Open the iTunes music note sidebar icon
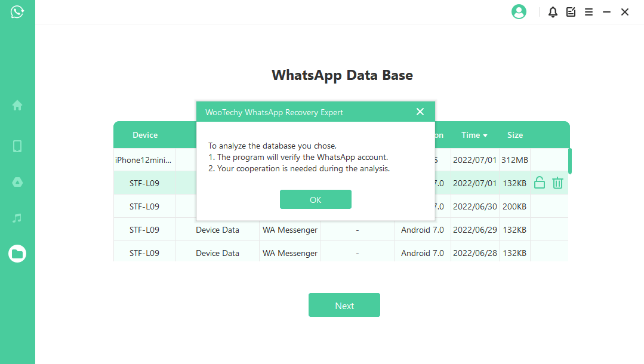The height and width of the screenshot is (364, 644). click(17, 218)
